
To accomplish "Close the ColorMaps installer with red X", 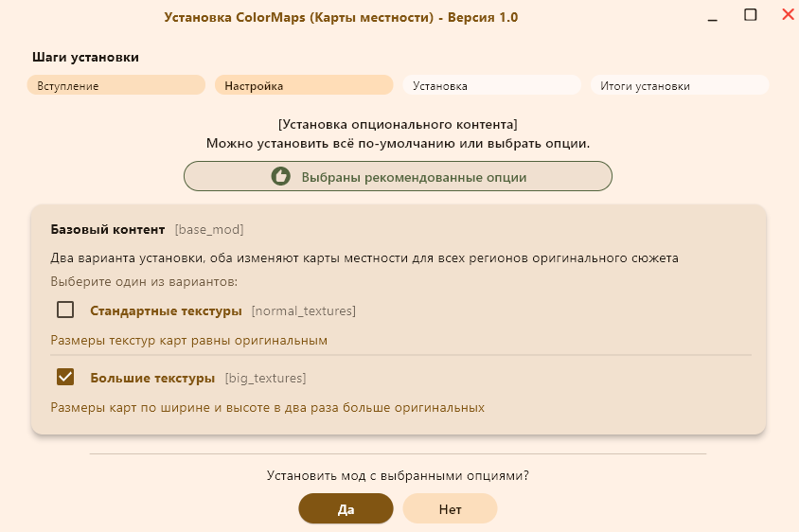I will click(787, 14).
